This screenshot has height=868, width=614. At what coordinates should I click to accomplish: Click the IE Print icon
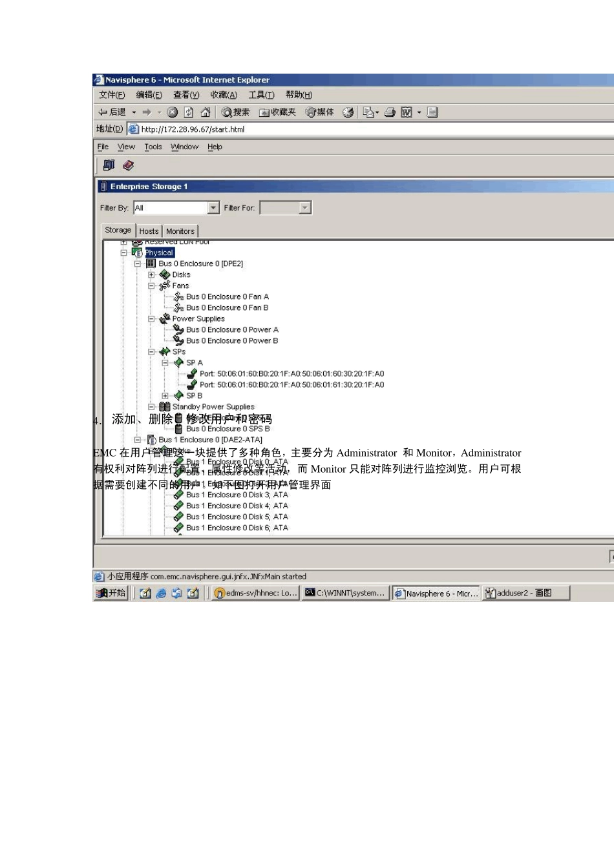pyautogui.click(x=390, y=112)
